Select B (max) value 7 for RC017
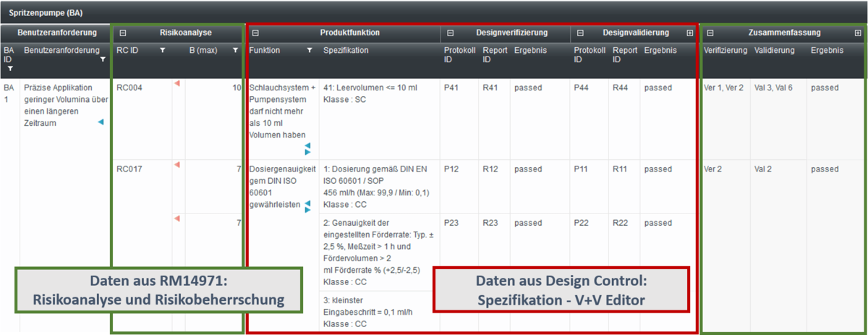 [x=239, y=169]
